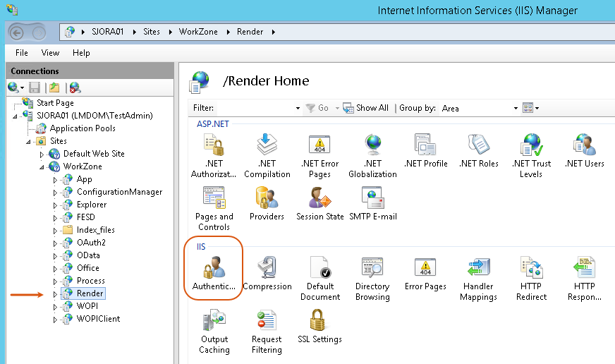Select the FESD application in tree
The width and height of the screenshot is (615, 364).
point(85,217)
